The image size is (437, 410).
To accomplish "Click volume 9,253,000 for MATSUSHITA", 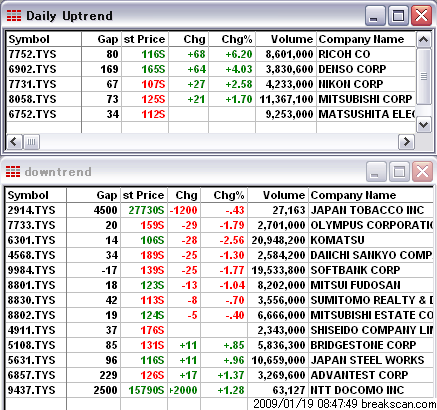I will (289, 114).
